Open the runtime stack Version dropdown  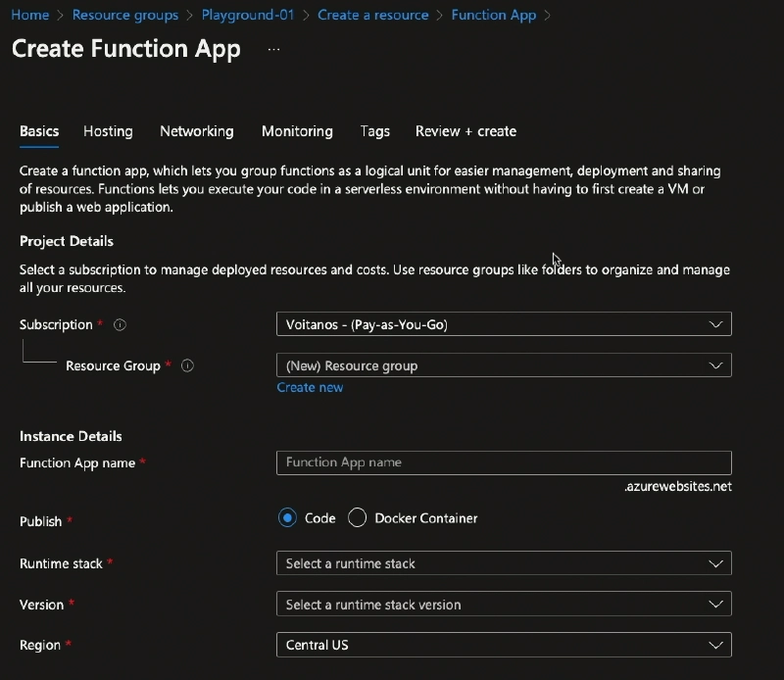[x=504, y=605]
